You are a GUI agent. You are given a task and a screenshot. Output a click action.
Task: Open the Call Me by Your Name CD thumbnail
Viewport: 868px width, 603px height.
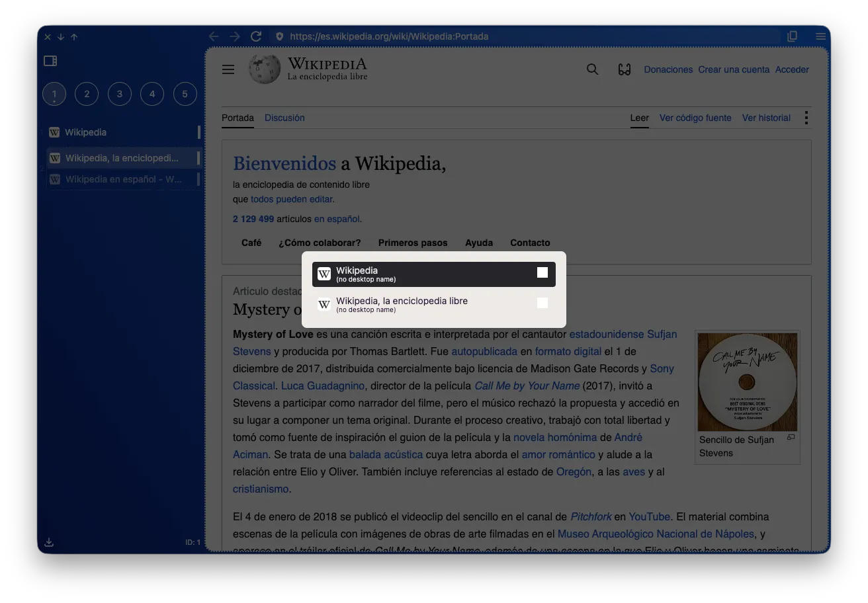[748, 382]
